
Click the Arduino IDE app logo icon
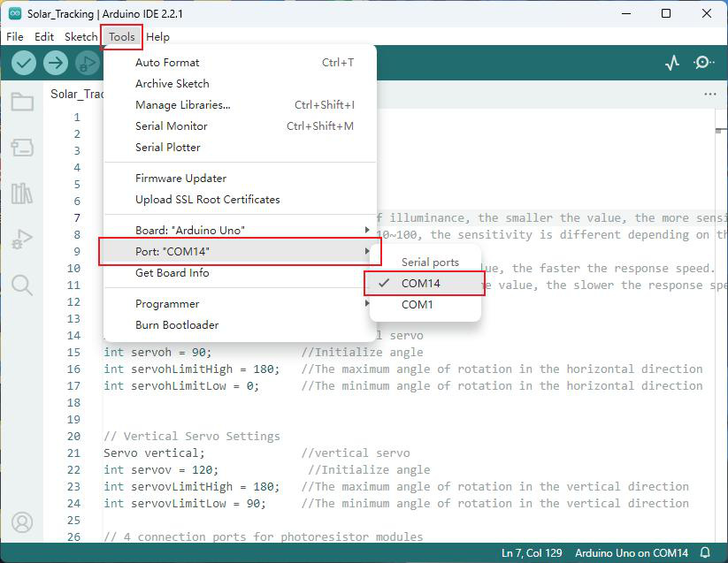[x=15, y=13]
